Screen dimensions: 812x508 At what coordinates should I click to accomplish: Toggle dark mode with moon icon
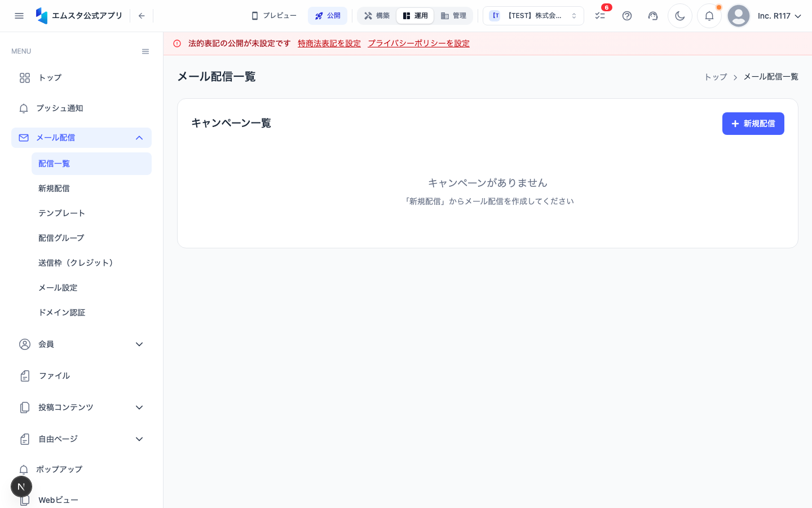click(680, 16)
